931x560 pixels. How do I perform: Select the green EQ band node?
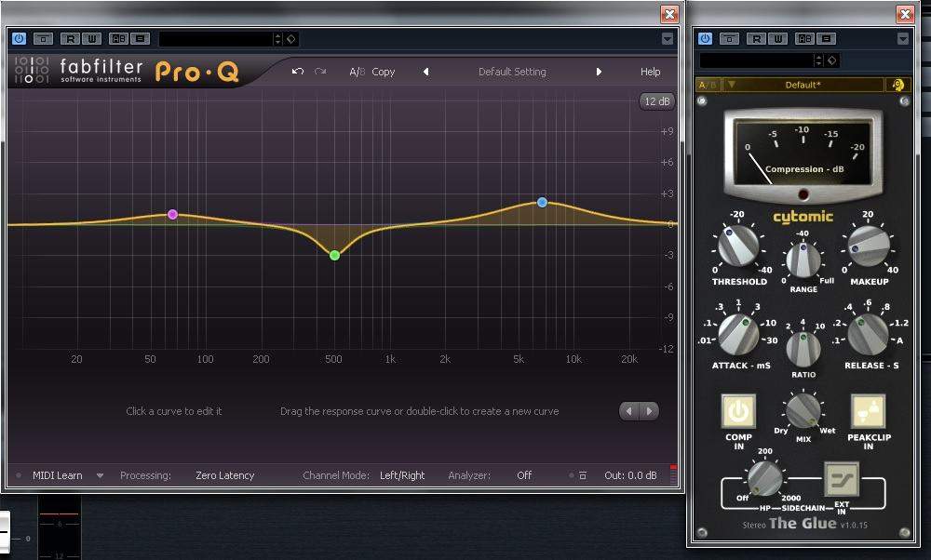tap(335, 255)
